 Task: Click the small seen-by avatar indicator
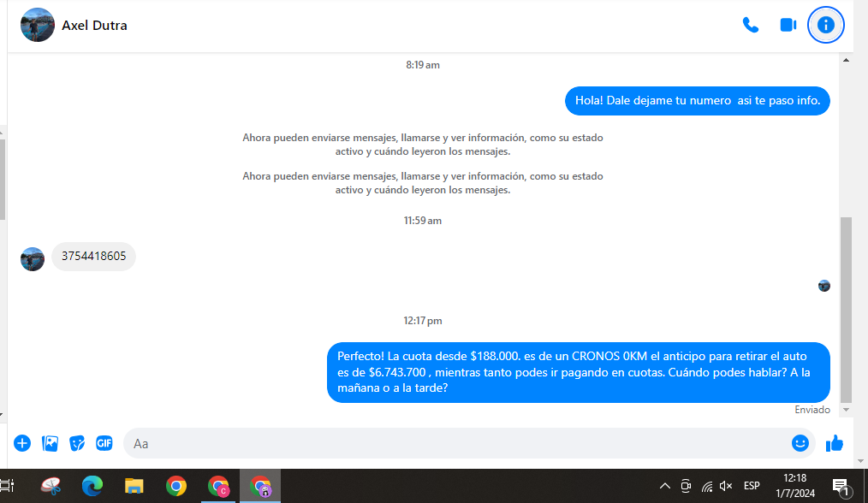point(824,286)
